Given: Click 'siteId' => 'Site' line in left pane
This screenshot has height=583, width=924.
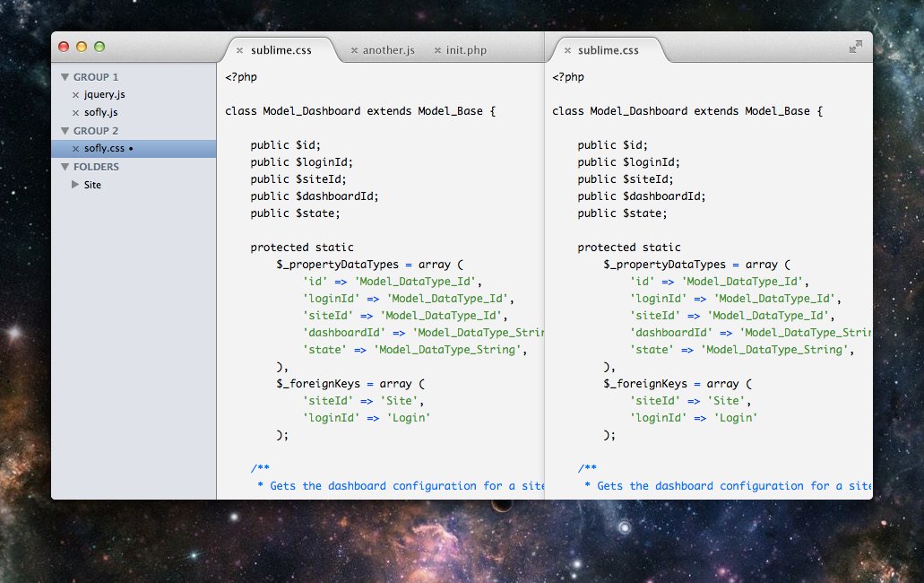Looking at the screenshot, I should [363, 401].
